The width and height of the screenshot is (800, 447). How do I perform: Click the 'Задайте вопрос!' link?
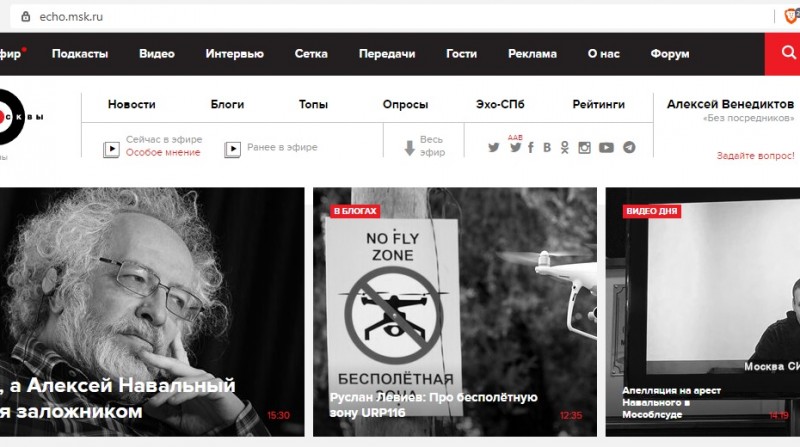pyautogui.click(x=755, y=156)
